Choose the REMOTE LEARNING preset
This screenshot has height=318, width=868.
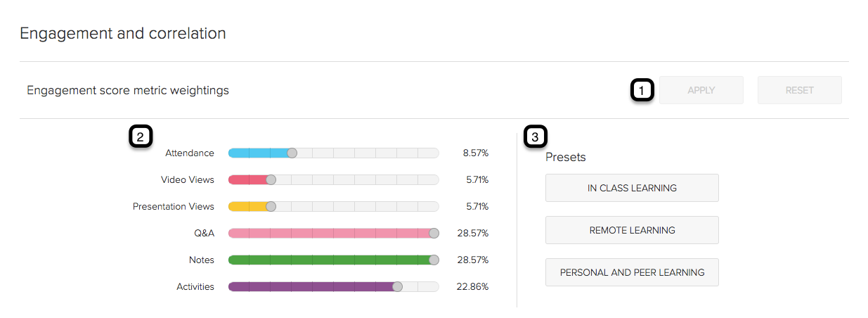pyautogui.click(x=632, y=230)
